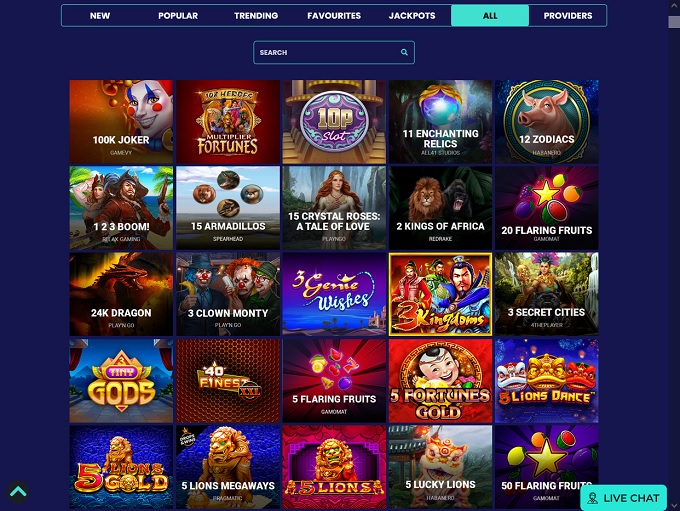Show the Jackpots tab

pos(412,16)
